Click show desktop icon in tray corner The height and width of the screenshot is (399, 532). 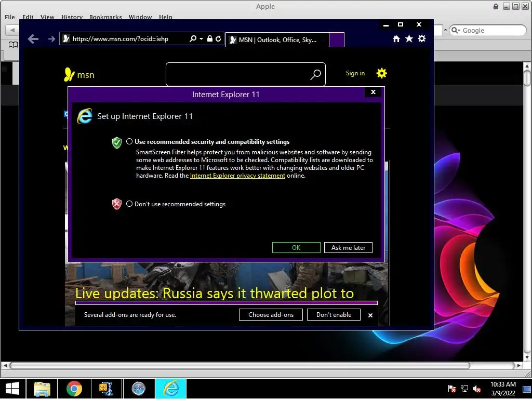point(527,390)
